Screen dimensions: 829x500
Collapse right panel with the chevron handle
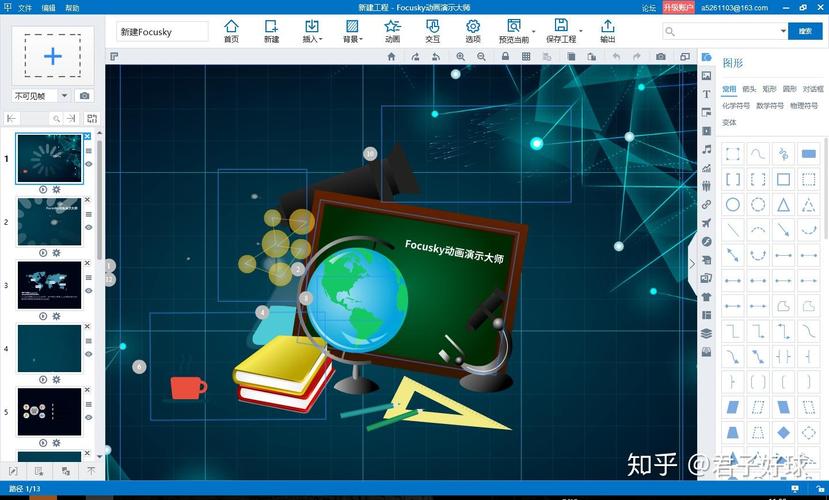click(692, 264)
